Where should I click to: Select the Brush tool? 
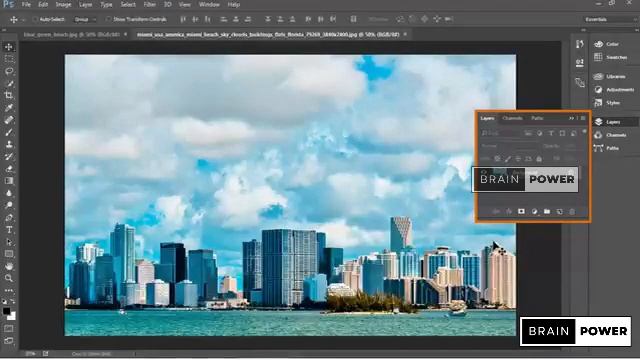click(9, 132)
